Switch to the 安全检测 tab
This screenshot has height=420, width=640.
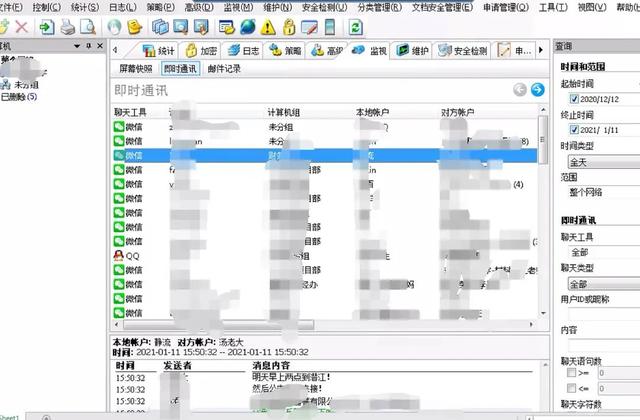pyautogui.click(x=462, y=51)
